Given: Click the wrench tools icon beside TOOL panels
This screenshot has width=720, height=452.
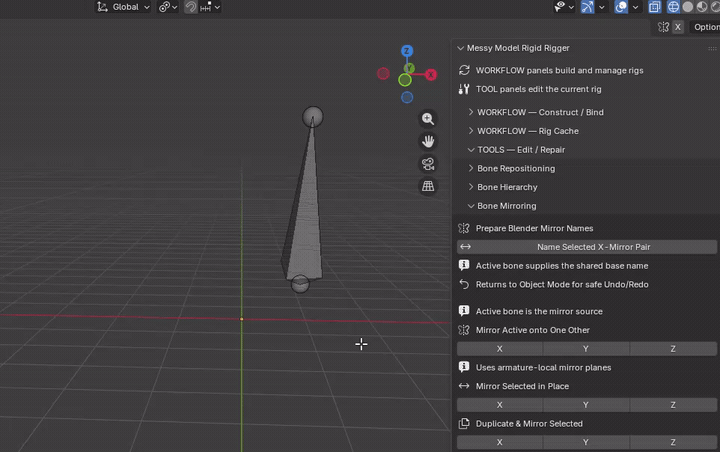Looking at the screenshot, I should (x=464, y=89).
